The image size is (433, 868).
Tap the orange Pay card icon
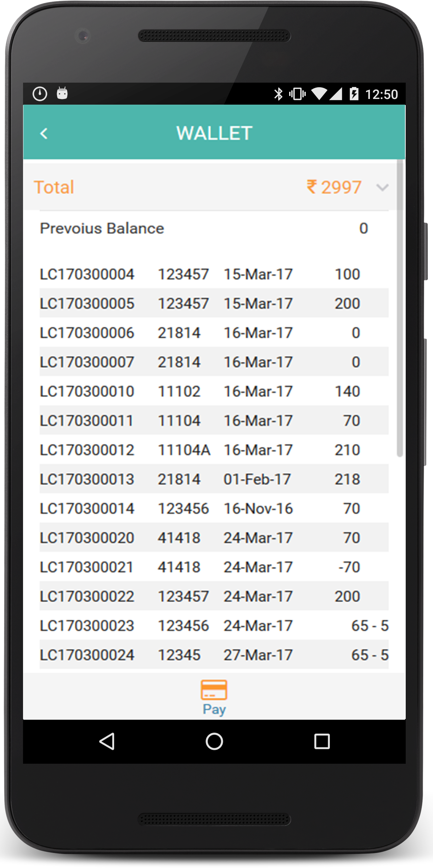coord(214,689)
